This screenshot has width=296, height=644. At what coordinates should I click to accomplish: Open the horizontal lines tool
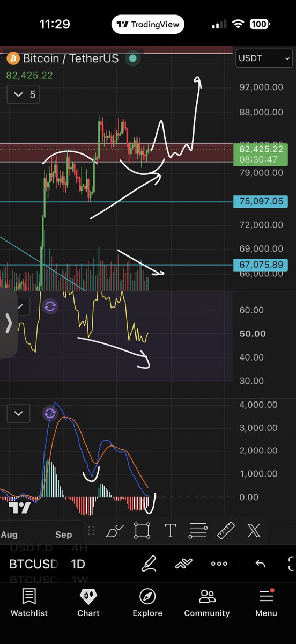(x=198, y=531)
